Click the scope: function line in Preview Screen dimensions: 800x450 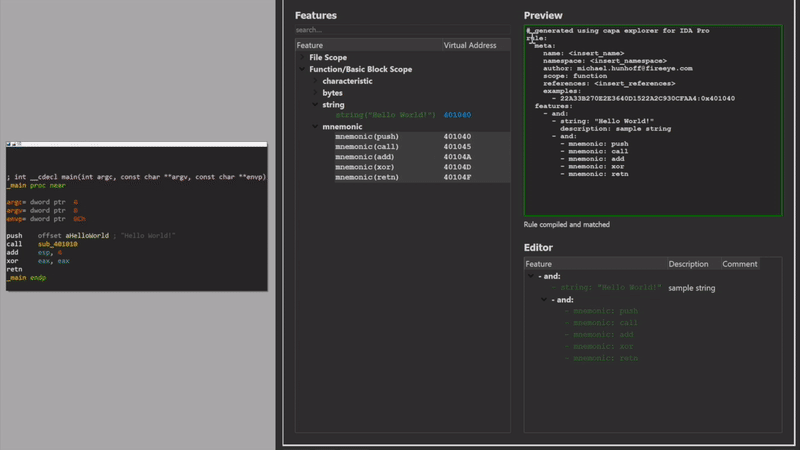pos(575,76)
